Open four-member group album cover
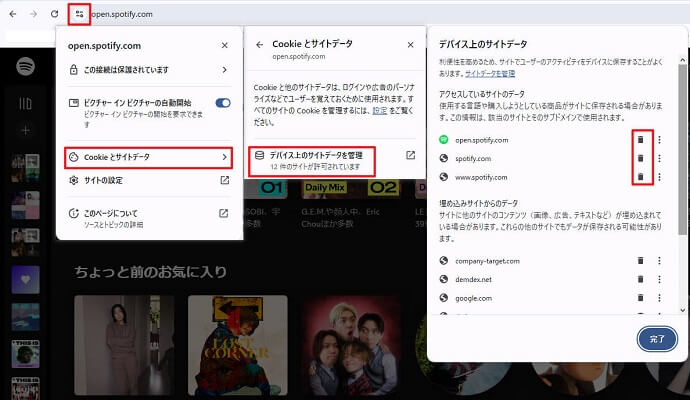Viewport: 690px width, 400px height. tap(351, 345)
